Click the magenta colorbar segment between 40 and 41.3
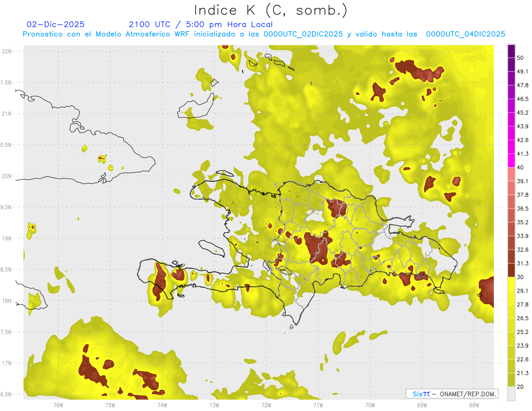This screenshot has width=532, height=411. click(511, 160)
